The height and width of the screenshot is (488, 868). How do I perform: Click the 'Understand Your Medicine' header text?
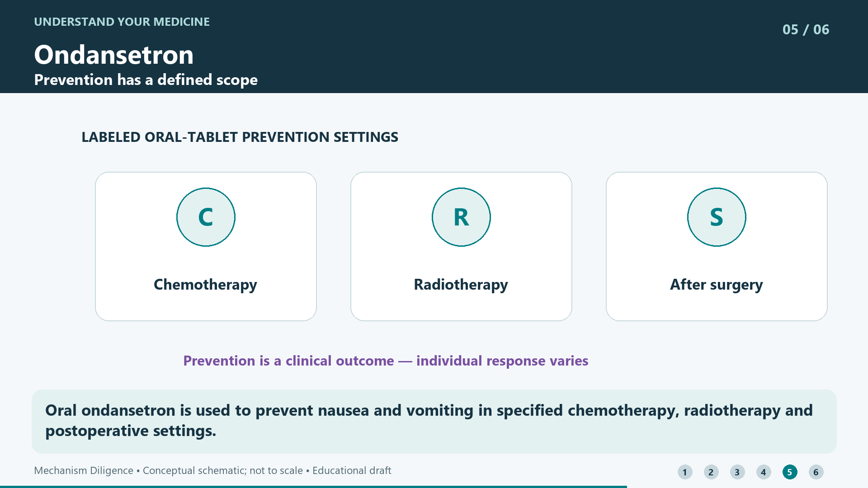(122, 22)
